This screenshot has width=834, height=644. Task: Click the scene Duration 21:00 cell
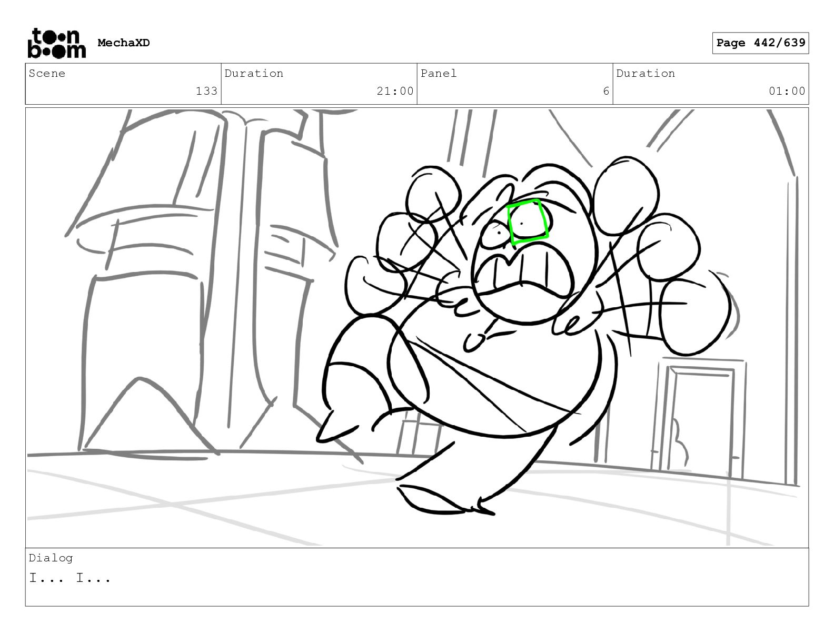click(319, 84)
